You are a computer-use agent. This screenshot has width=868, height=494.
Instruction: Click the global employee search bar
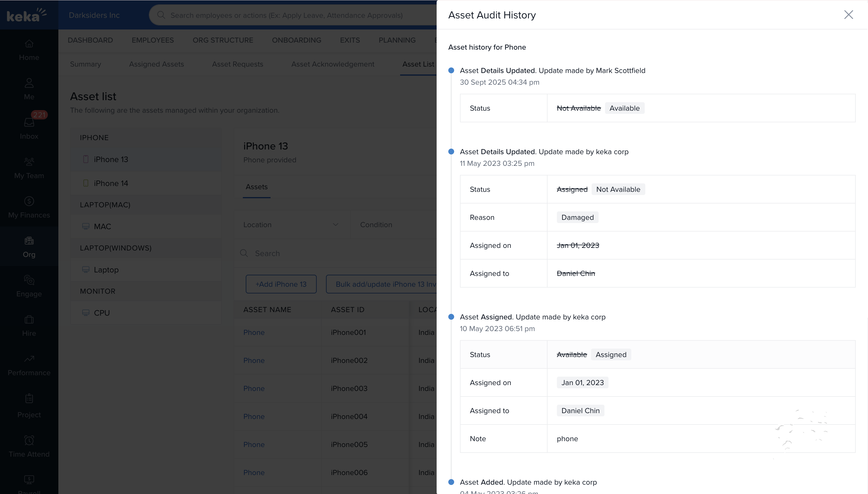point(287,15)
